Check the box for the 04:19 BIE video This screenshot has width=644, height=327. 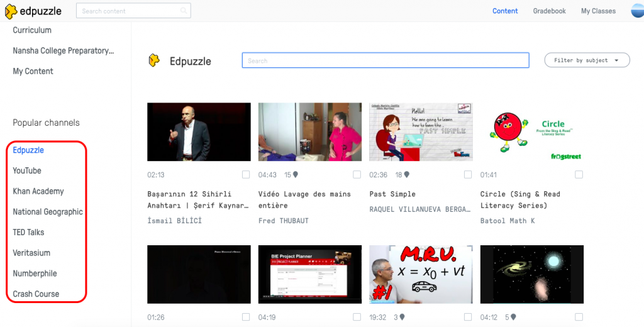point(357,317)
